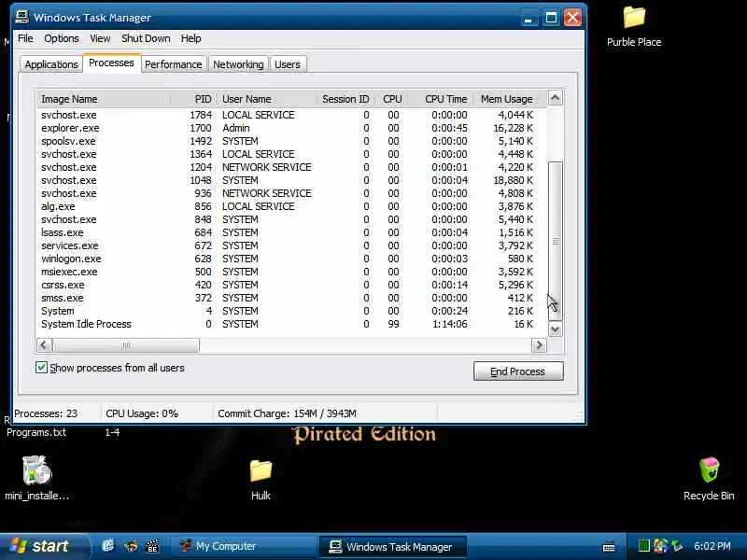Click the keyboard icon in the taskbar
747x560 pixels.
609,547
